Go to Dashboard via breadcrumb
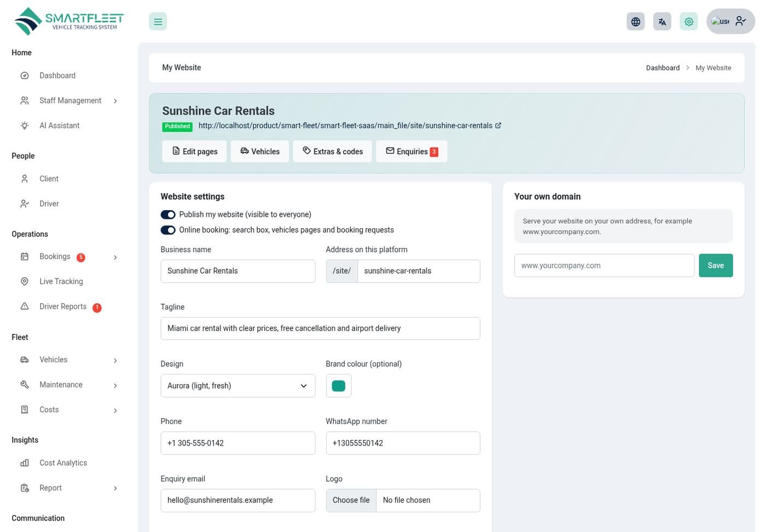 663,68
